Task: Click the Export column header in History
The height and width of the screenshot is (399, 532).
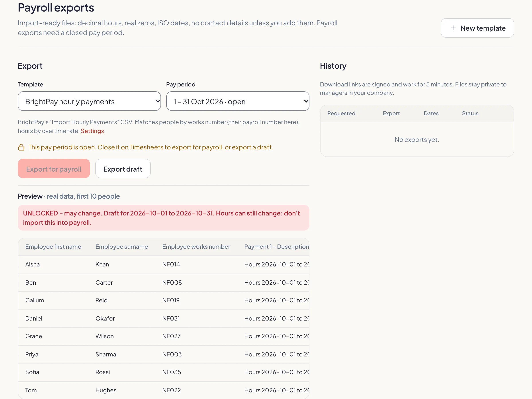Action: pyautogui.click(x=391, y=113)
